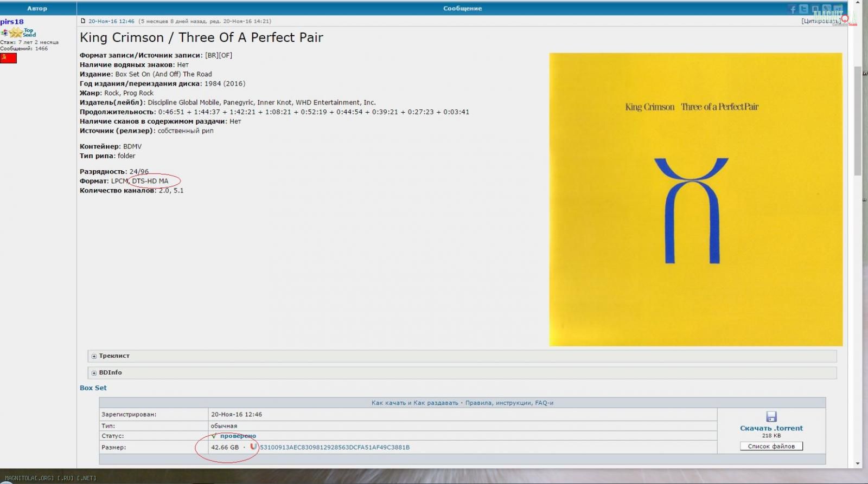This screenshot has height=484, width=868.
Task: Click the post date 20-Ноя-16 12:46 link
Action: point(111,21)
